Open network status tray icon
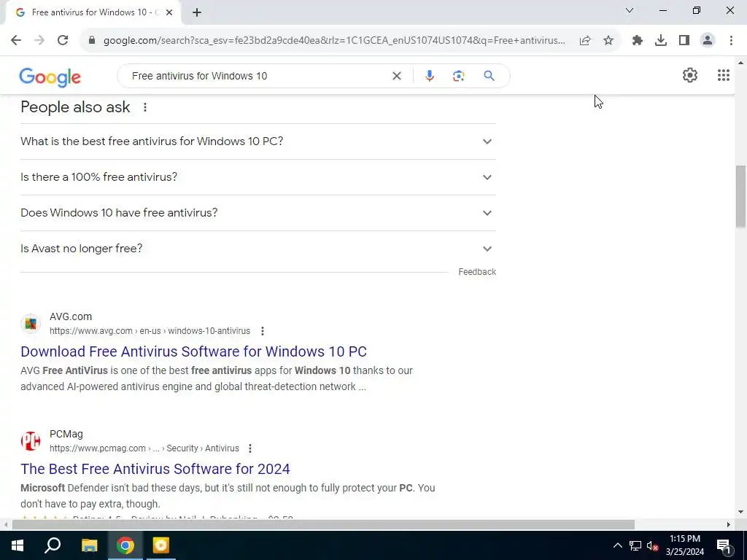 click(x=635, y=545)
